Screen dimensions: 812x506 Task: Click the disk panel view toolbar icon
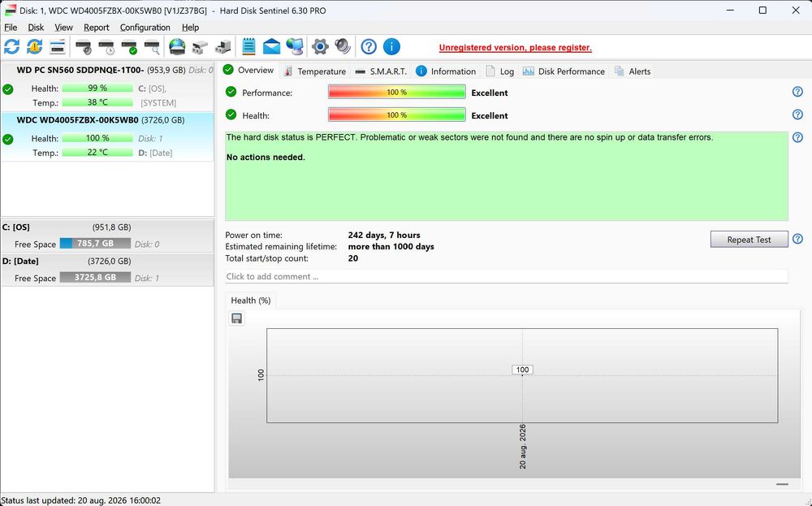[58, 46]
